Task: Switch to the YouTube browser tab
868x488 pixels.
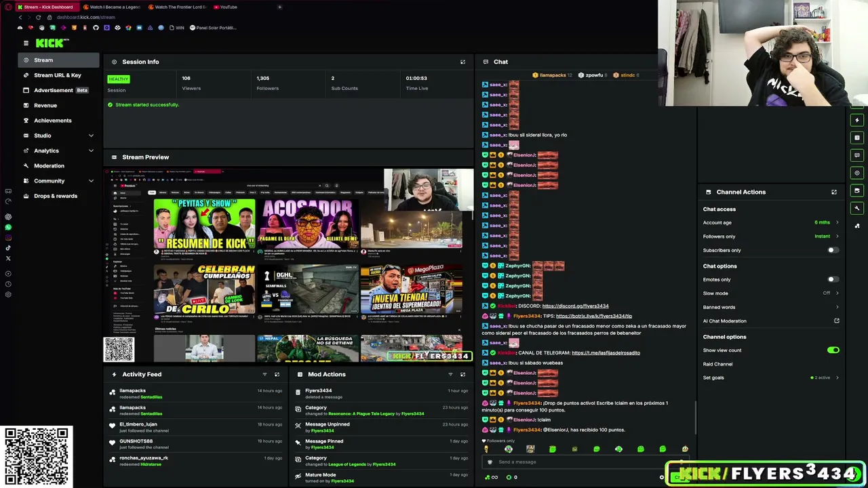Action: [x=226, y=7]
